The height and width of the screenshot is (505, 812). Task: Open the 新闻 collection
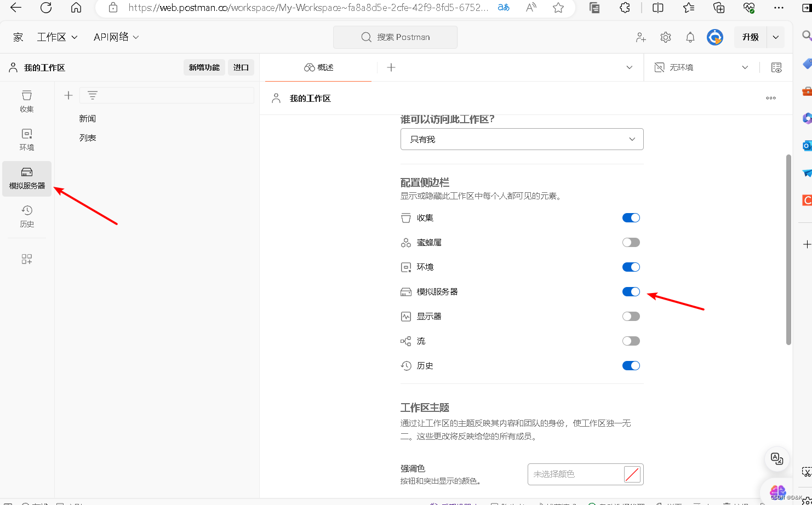tap(88, 118)
